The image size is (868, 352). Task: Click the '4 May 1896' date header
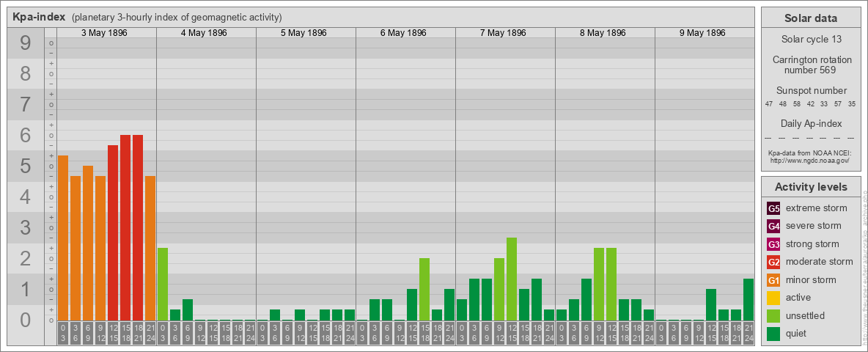(204, 33)
